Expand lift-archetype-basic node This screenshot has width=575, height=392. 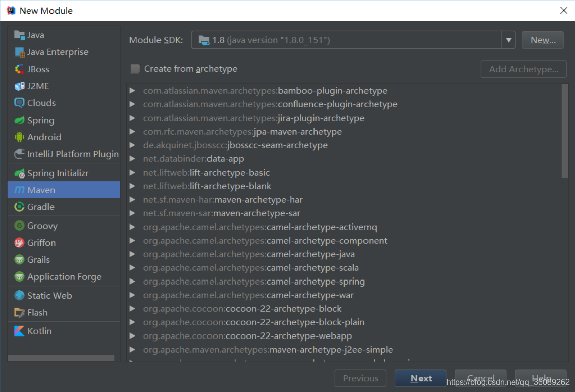point(132,172)
